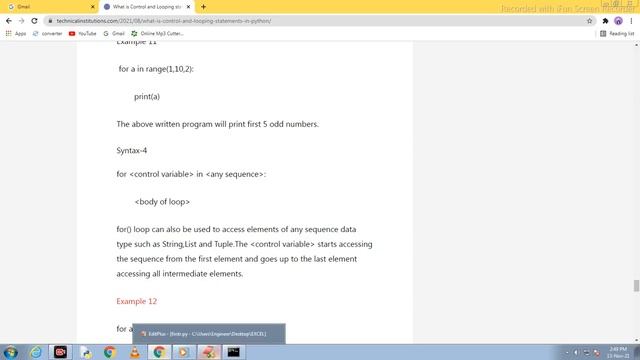Bookmark this page with the star
This screenshot has height=360, width=640.
pos(589,21)
